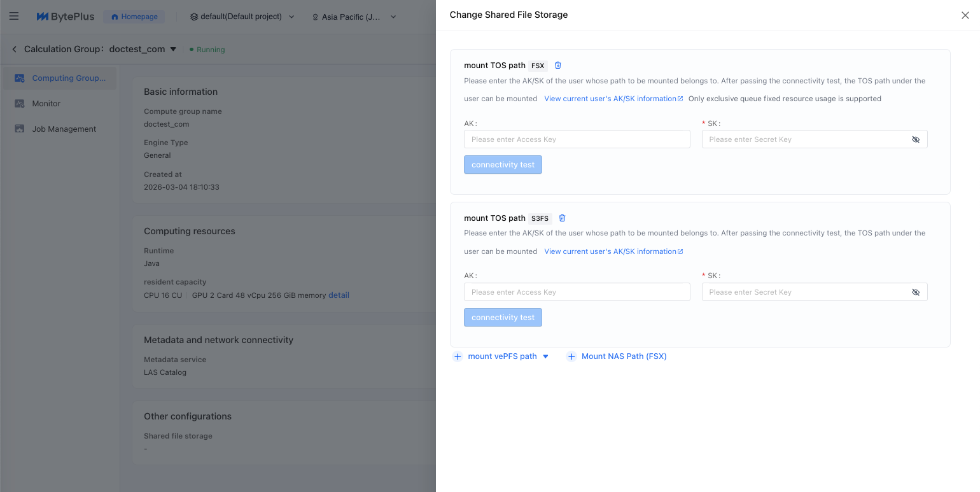Toggle FSX Secret Key visibility
The image size is (980, 492).
916,139
